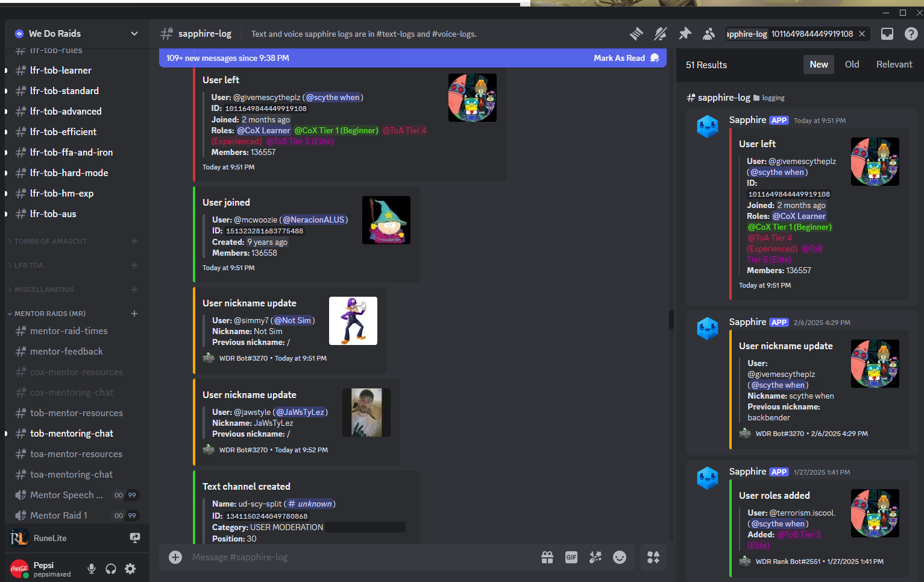Show the member list icon
924x582 pixels.
(709, 34)
